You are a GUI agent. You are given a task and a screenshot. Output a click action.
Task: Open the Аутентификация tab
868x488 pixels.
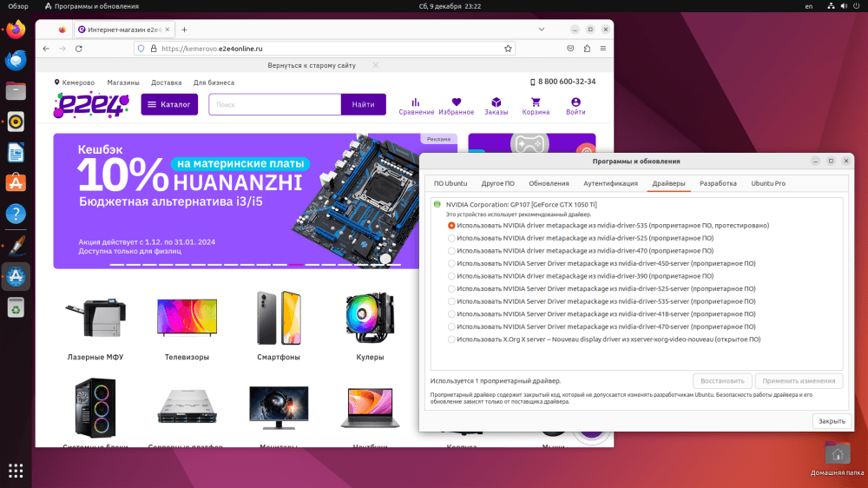(610, 183)
